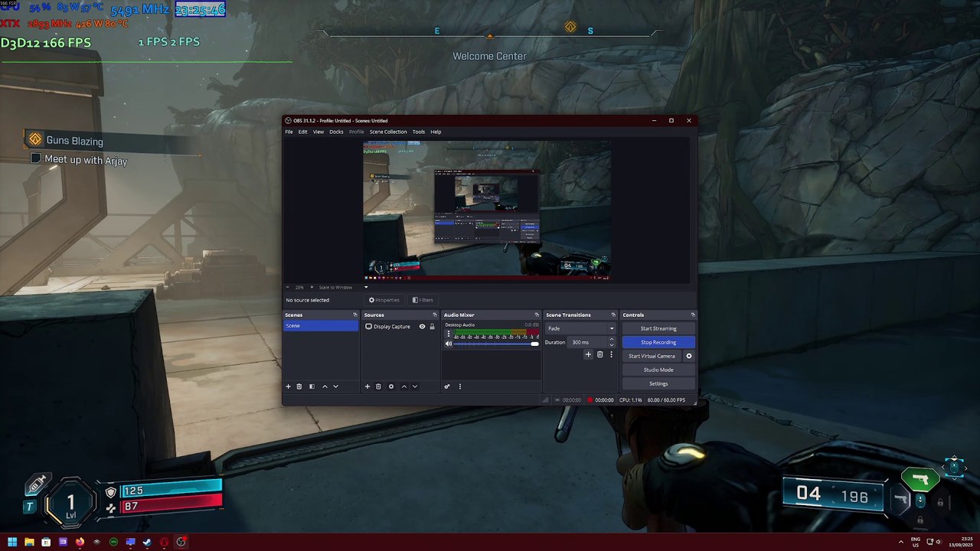The width and height of the screenshot is (980, 551).
Task: Open the File menu
Action: [x=289, y=132]
